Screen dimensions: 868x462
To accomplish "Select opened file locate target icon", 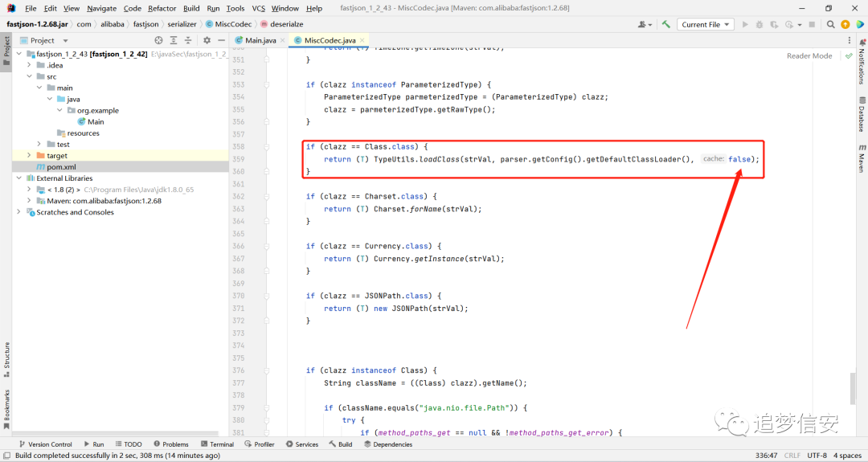I will [159, 40].
